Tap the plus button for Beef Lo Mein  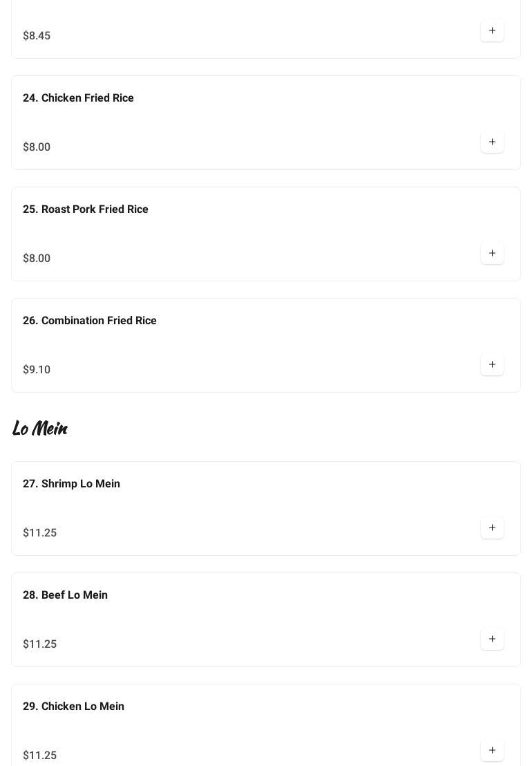coord(492,639)
